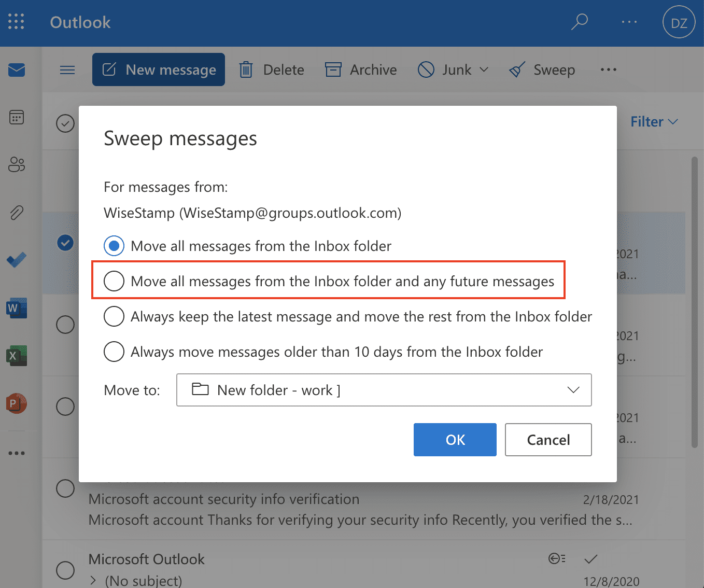704x588 pixels.
Task: Open the 'Move to' folder dropdown
Action: click(384, 390)
